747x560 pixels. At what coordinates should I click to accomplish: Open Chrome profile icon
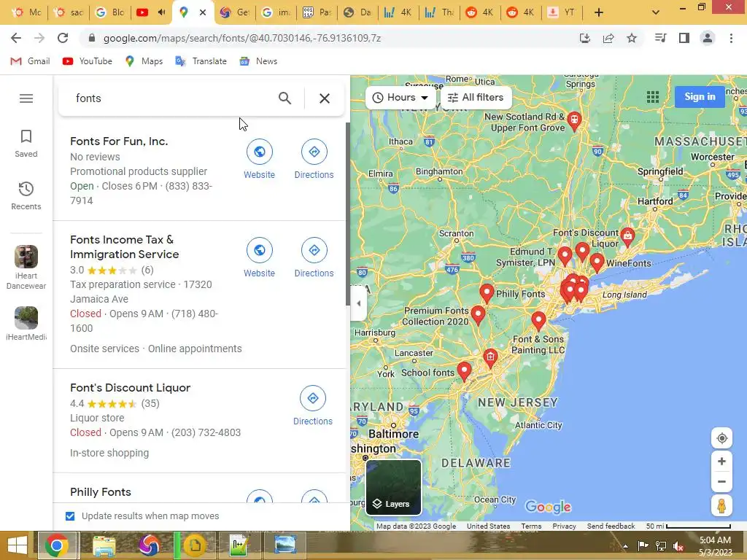point(708,38)
